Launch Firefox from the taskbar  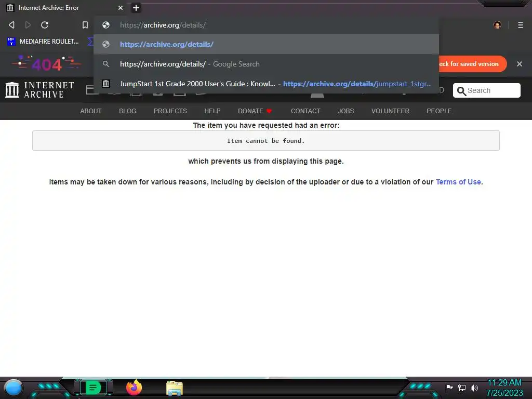(x=134, y=388)
